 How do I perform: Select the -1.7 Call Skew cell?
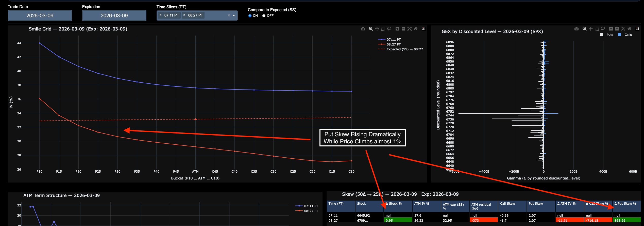[512, 220]
